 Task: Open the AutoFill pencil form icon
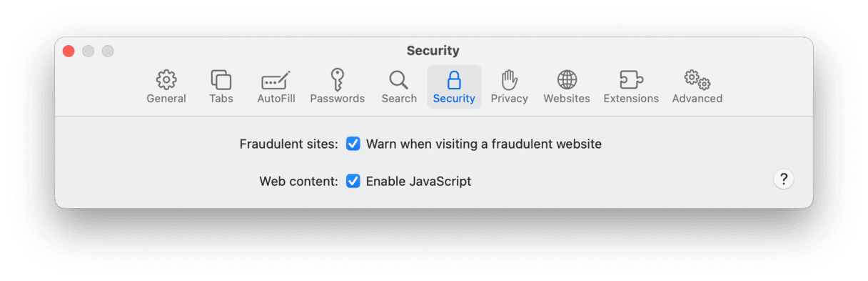pyautogui.click(x=276, y=80)
